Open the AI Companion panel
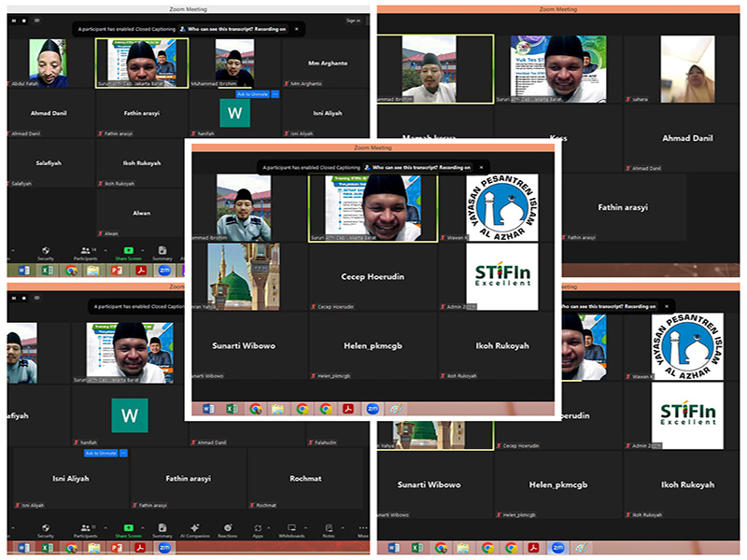The width and height of the screenshot is (747, 560). (x=194, y=529)
